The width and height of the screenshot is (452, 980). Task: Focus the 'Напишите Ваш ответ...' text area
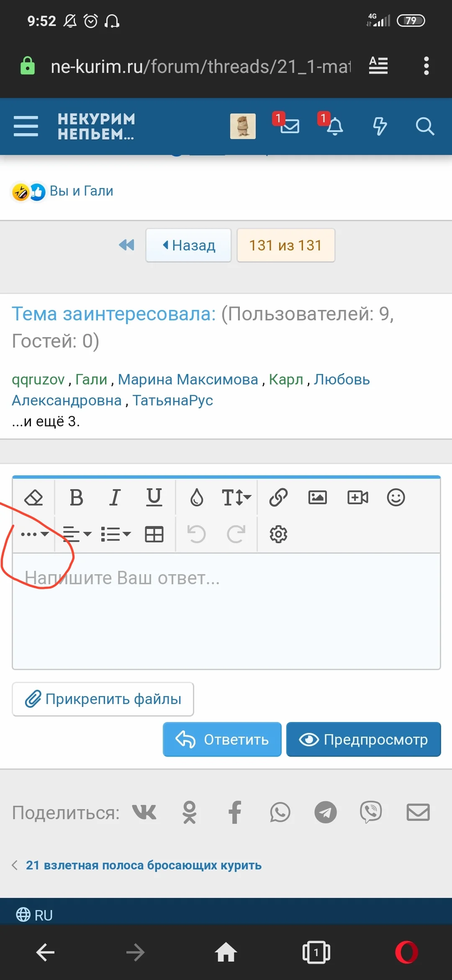click(226, 611)
